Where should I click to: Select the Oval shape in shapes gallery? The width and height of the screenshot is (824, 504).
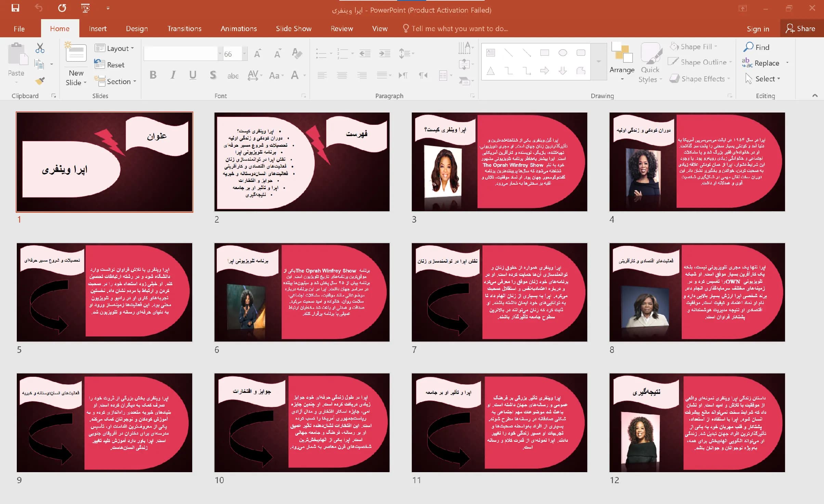coord(563,53)
